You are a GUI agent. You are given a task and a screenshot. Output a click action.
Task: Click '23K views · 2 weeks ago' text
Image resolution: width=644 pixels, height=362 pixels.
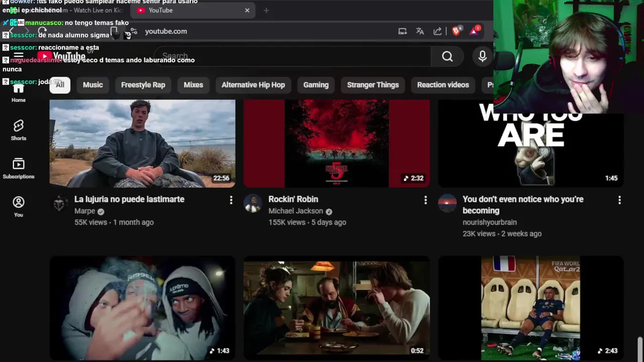tap(502, 234)
